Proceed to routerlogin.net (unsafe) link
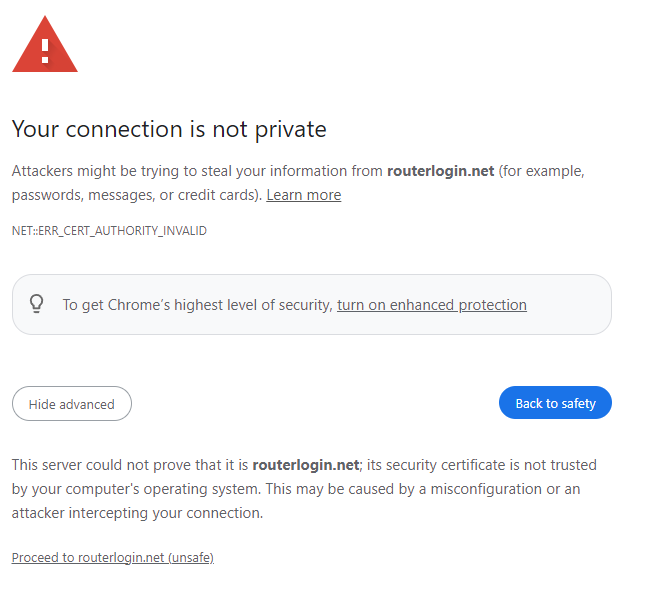The width and height of the screenshot is (650, 593). pos(112,558)
